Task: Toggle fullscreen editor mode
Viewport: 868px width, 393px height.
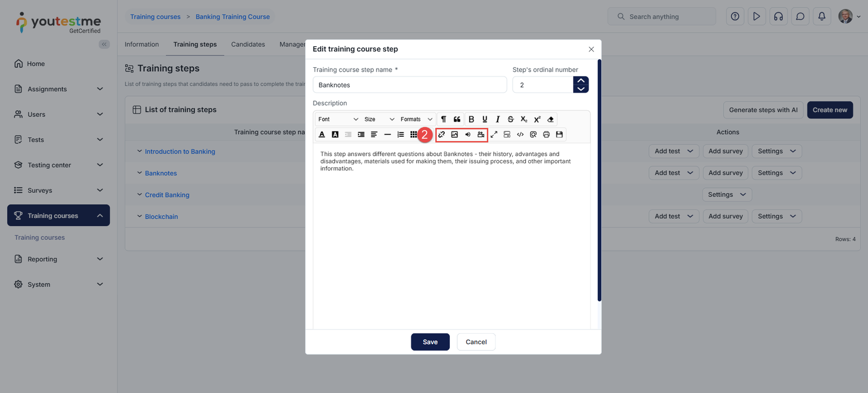Action: (494, 135)
